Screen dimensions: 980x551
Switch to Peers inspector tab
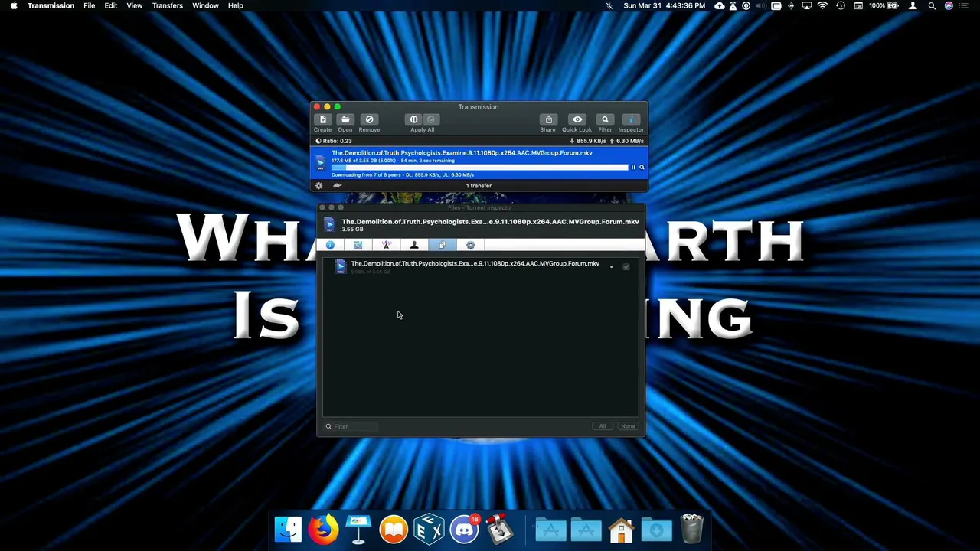point(414,245)
